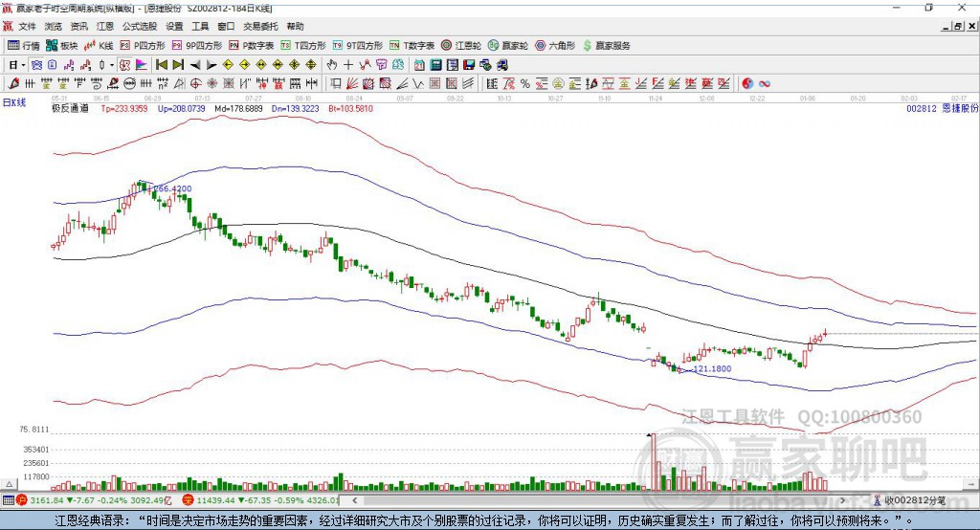The width and height of the screenshot is (980, 530).
Task: Click the first yellow diamond arrow icon
Action: pos(228,65)
